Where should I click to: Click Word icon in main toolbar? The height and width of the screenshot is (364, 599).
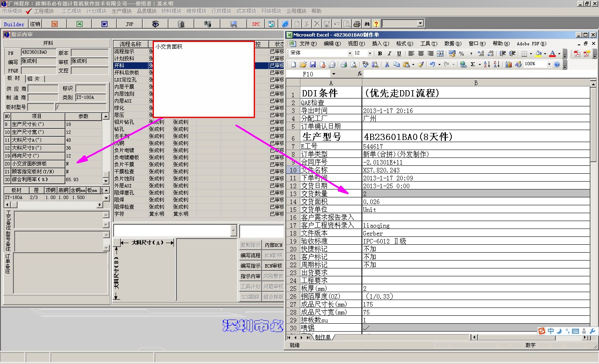(104, 24)
